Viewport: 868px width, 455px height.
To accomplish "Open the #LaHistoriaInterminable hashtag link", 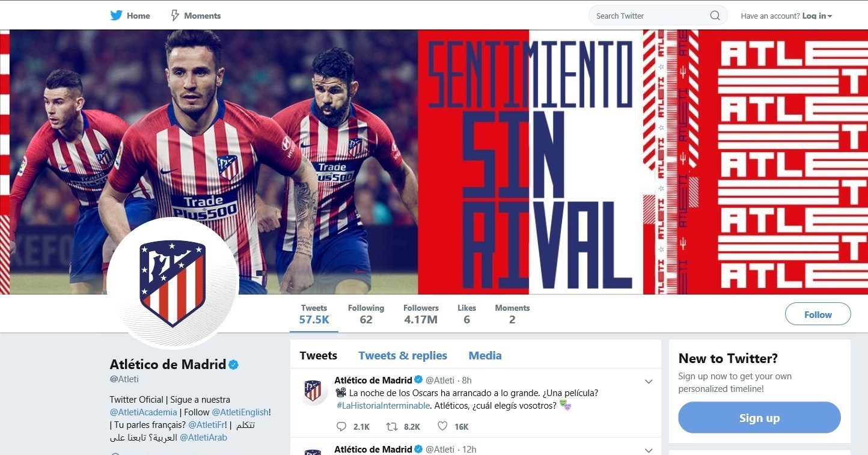I will click(384, 406).
